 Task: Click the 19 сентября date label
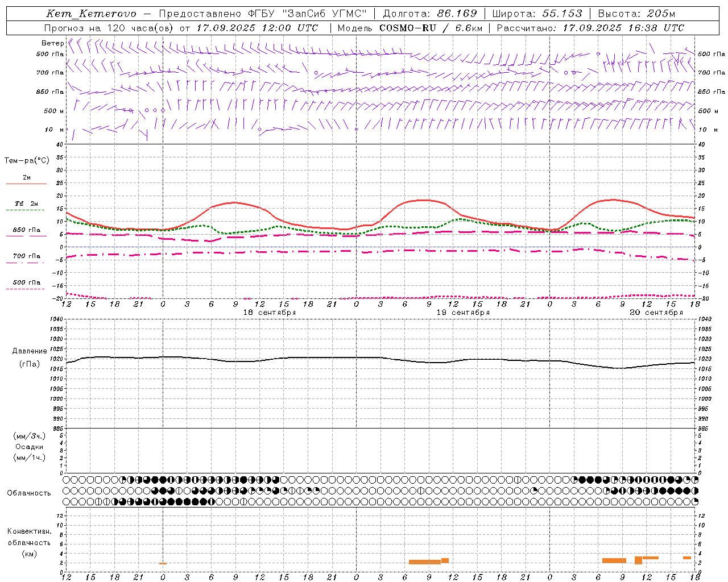[463, 313]
